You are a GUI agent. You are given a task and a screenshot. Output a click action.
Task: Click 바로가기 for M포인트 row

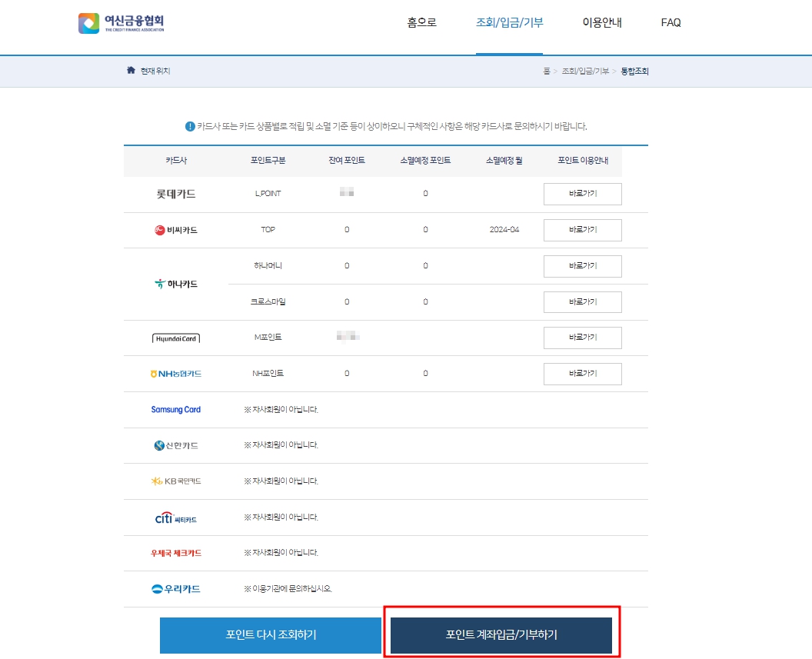click(583, 338)
